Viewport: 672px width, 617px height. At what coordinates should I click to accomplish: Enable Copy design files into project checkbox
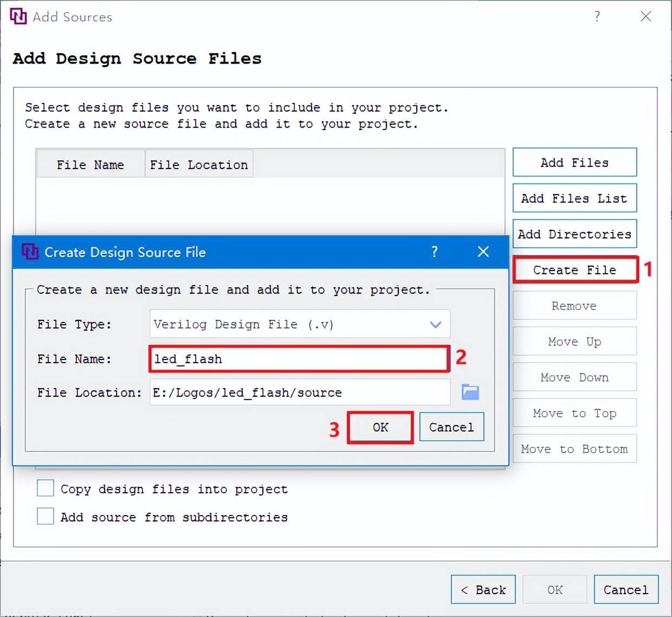pos(46,489)
